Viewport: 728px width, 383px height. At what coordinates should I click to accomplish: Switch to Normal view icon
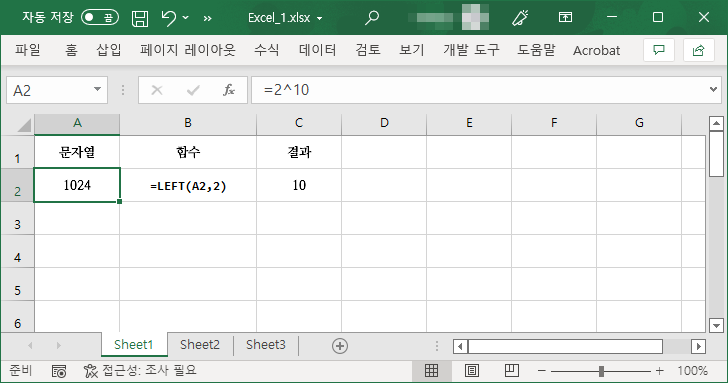click(x=431, y=370)
